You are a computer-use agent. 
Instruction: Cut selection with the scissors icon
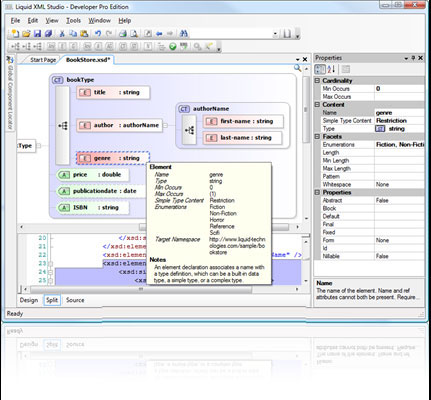pyautogui.click(x=62, y=33)
